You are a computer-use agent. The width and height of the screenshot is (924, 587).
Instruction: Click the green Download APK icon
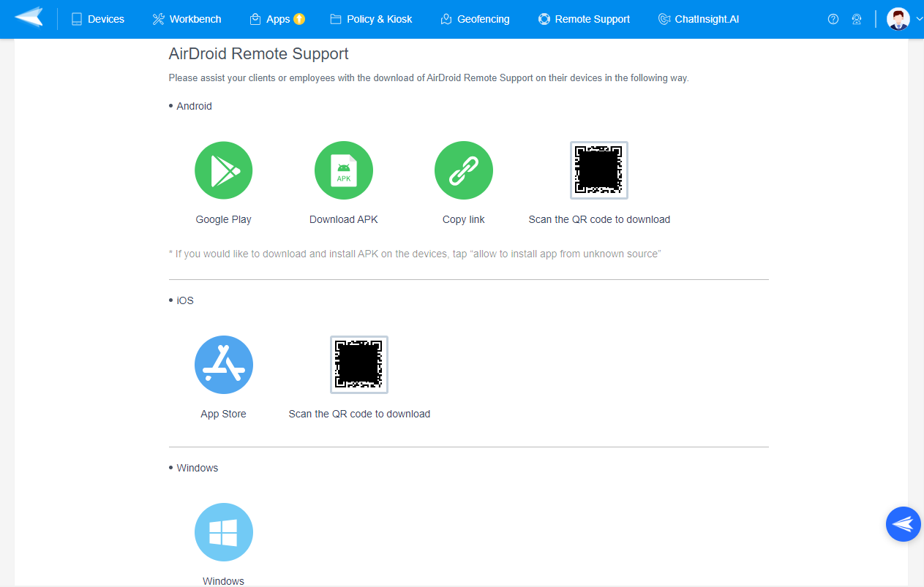344,170
